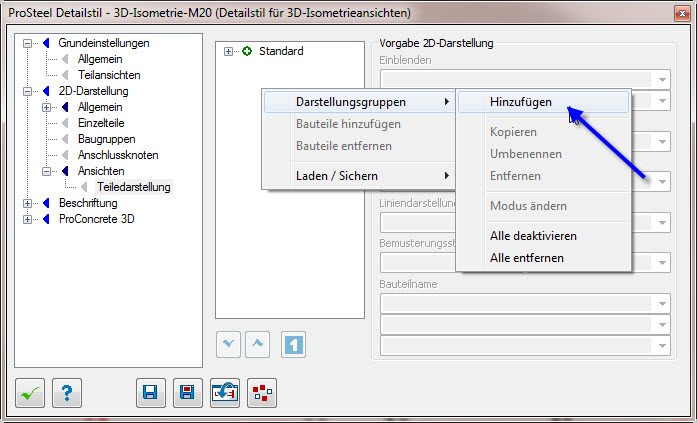Click Bauteile hinzufügen menu entry

pyautogui.click(x=359, y=124)
